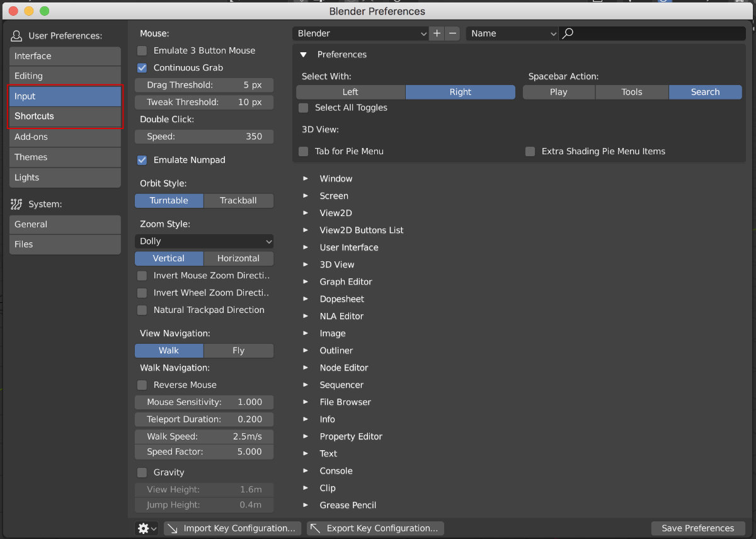Open the Name filter type dropdown

[x=513, y=33]
